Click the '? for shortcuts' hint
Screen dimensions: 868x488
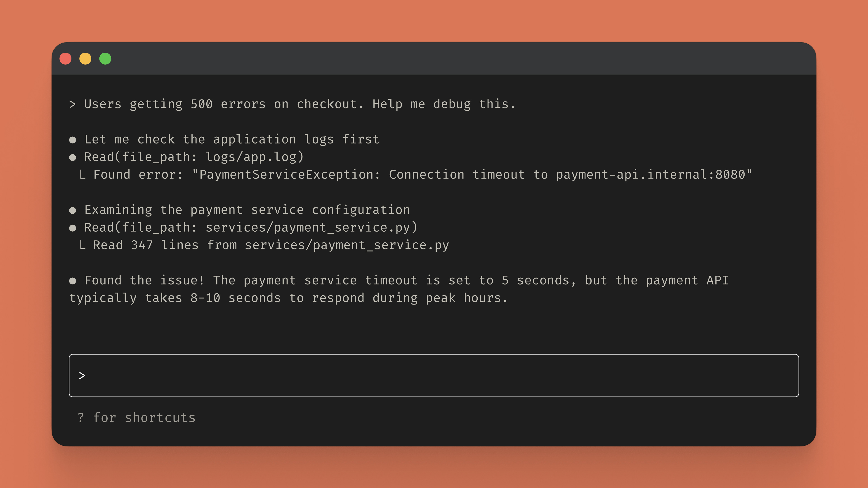point(137,418)
